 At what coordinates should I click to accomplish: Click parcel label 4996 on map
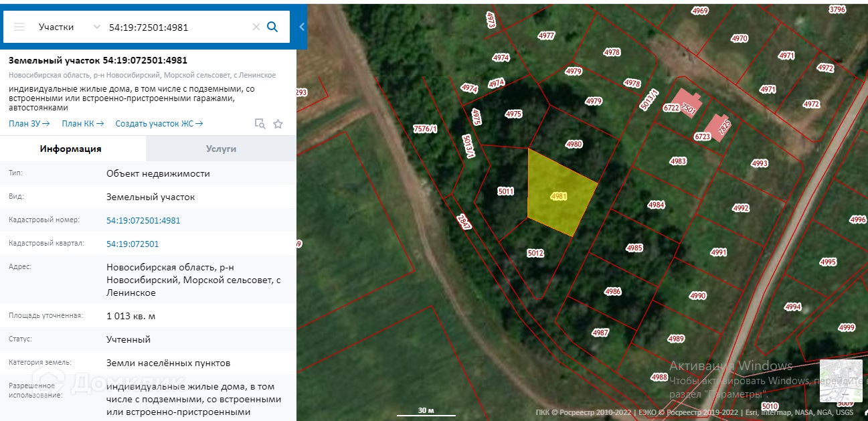click(x=857, y=220)
